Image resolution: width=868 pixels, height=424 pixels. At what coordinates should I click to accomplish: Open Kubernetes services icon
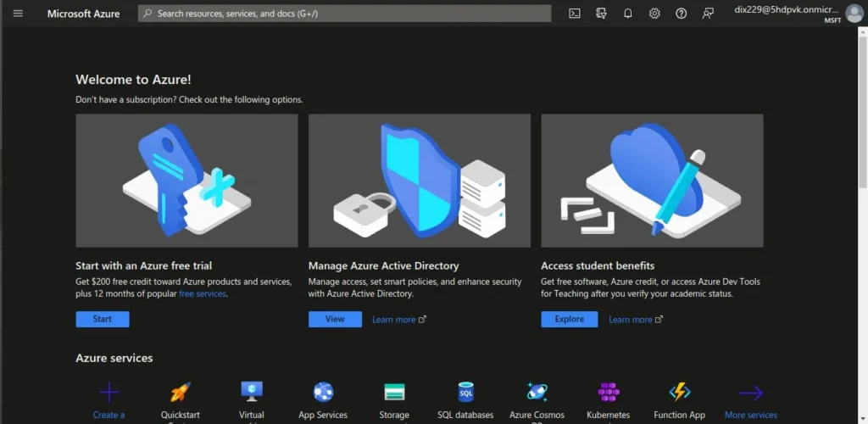(609, 393)
